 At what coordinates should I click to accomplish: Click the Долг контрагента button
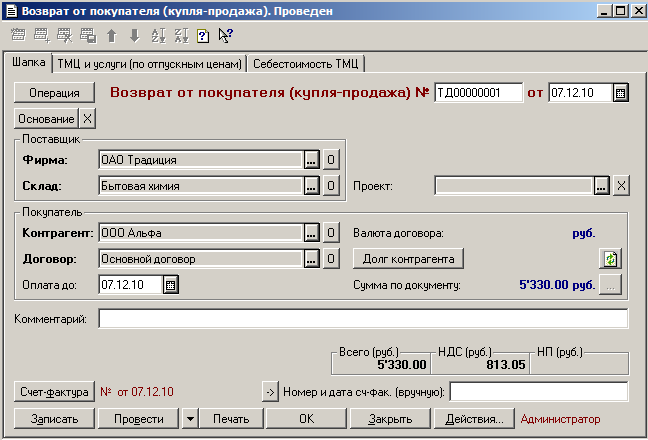tap(408, 260)
